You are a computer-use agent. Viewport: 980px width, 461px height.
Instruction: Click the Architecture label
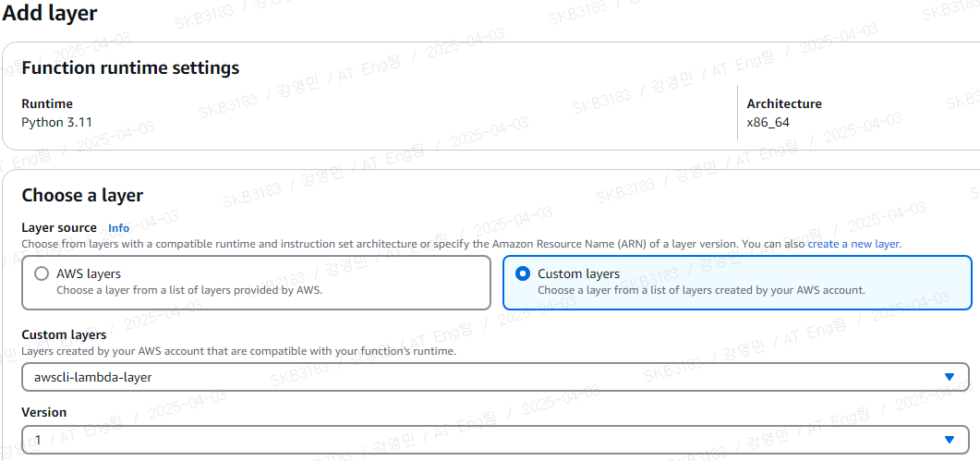coord(784,103)
